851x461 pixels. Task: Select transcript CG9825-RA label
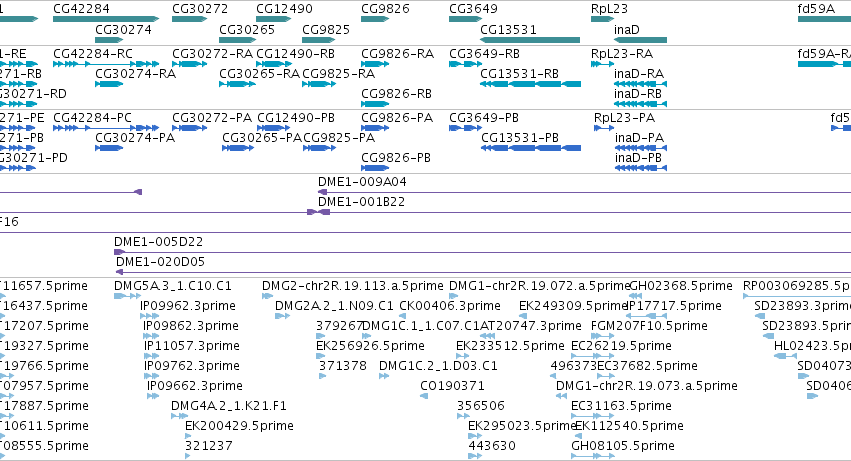tap(339, 73)
